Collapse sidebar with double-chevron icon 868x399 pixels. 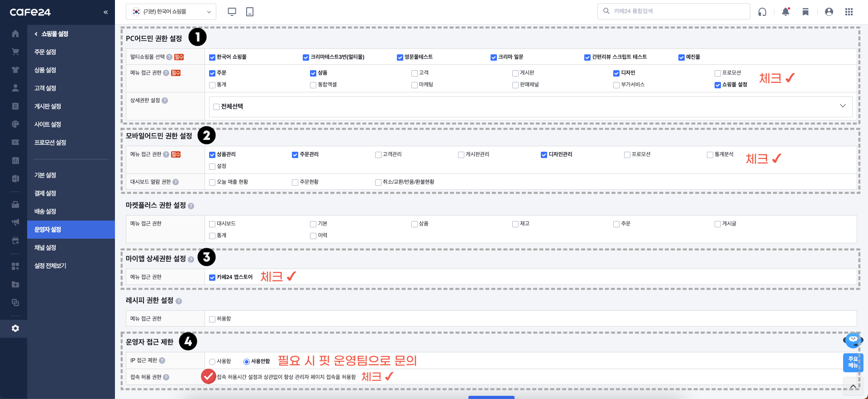click(x=105, y=12)
